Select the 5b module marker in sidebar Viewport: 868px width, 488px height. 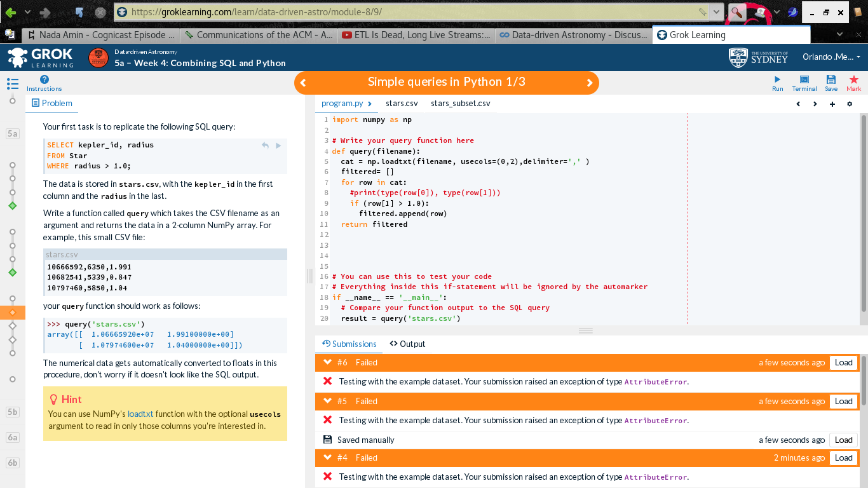[12, 412]
